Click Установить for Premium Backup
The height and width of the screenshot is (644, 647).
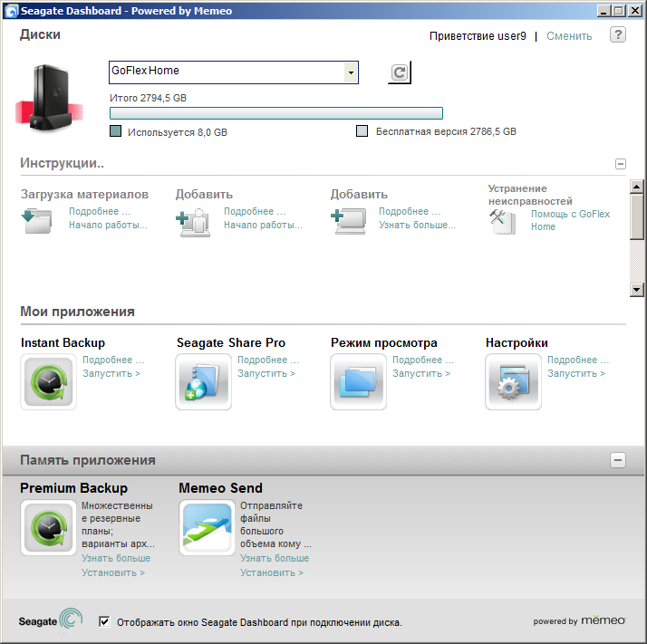113,572
